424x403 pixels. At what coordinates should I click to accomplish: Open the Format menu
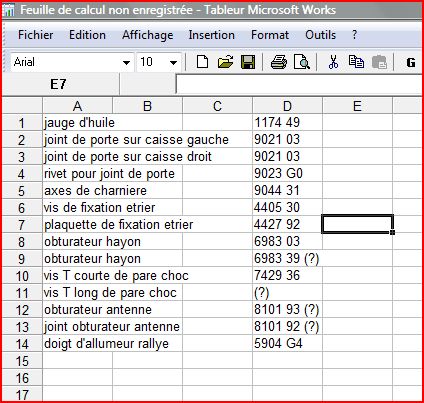point(270,35)
